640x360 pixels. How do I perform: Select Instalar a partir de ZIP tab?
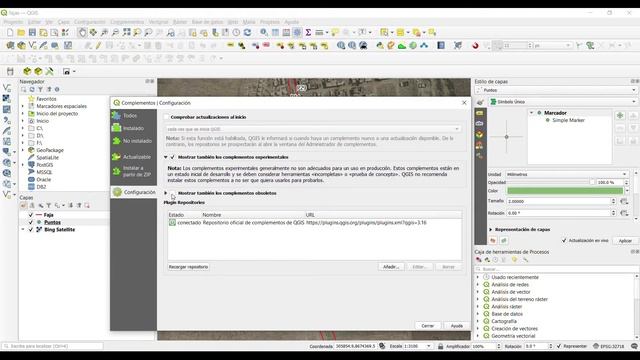[133, 171]
